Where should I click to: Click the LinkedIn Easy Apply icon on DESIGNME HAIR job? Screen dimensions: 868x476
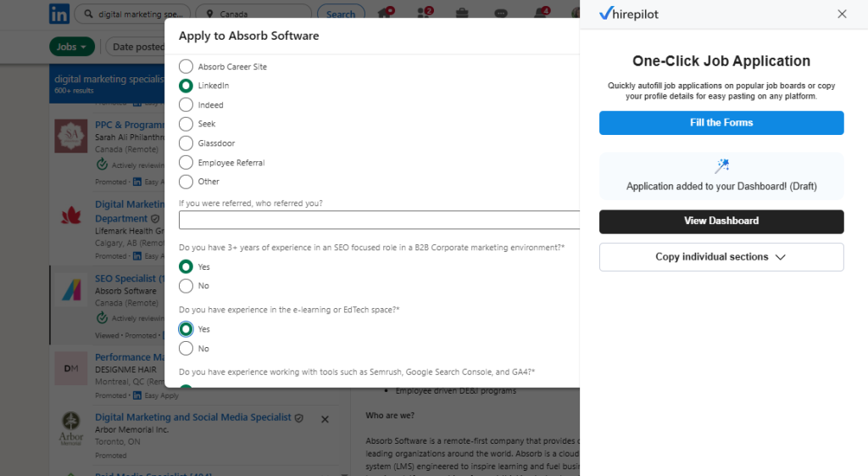pos(136,395)
